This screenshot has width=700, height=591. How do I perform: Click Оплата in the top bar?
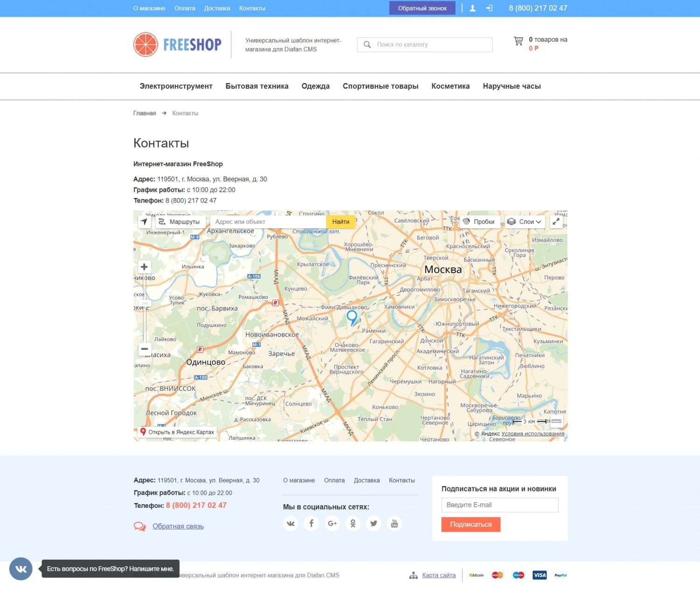click(x=185, y=8)
